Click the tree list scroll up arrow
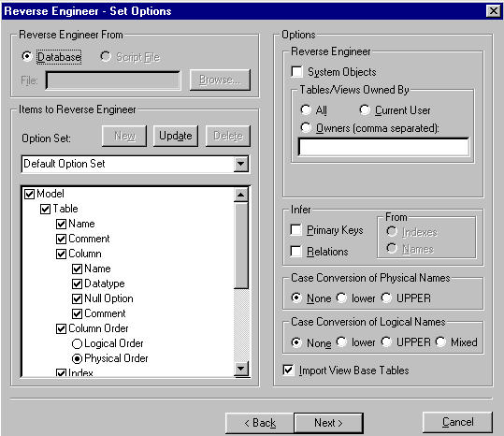The height and width of the screenshot is (436, 504). click(240, 195)
